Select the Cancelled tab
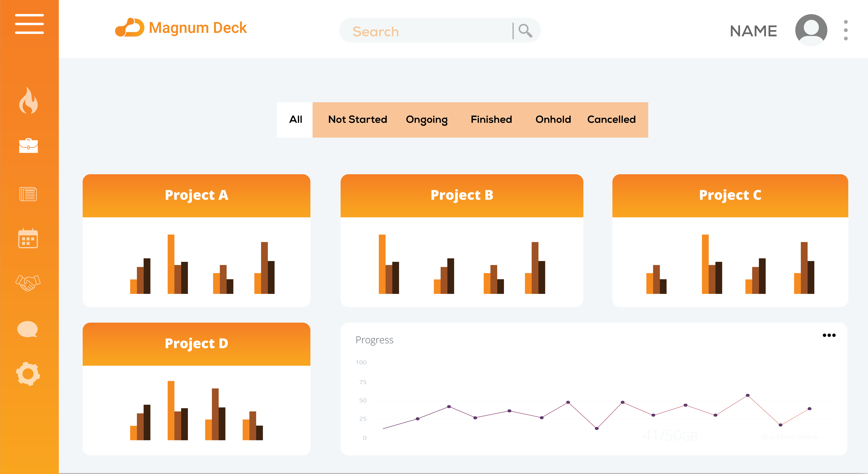Image resolution: width=868 pixels, height=474 pixels. [611, 120]
